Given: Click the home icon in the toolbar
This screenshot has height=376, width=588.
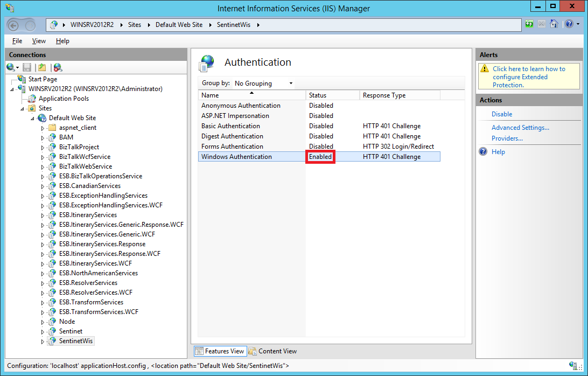Looking at the screenshot, I should [554, 24].
